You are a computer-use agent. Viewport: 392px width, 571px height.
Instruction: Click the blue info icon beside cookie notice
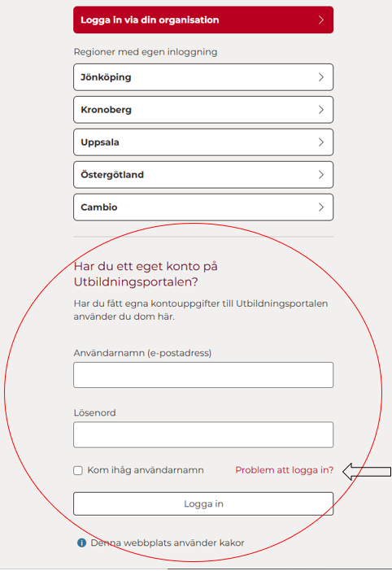(81, 543)
